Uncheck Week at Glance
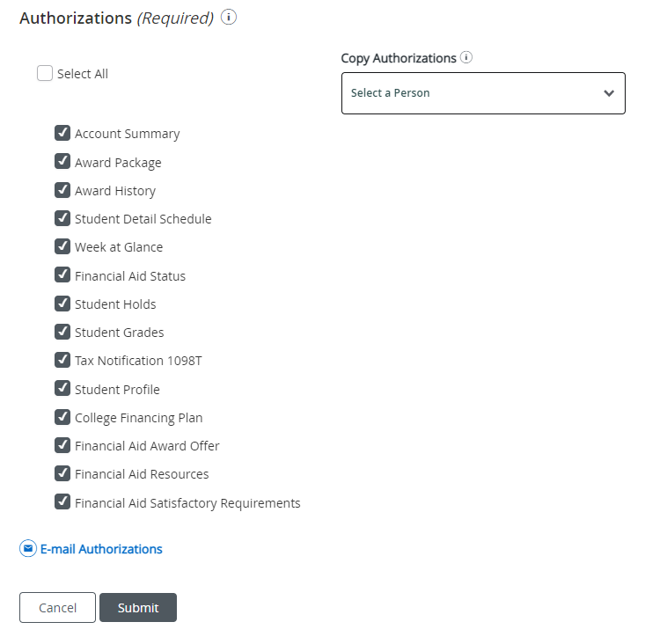The height and width of the screenshot is (644, 645). click(62, 246)
